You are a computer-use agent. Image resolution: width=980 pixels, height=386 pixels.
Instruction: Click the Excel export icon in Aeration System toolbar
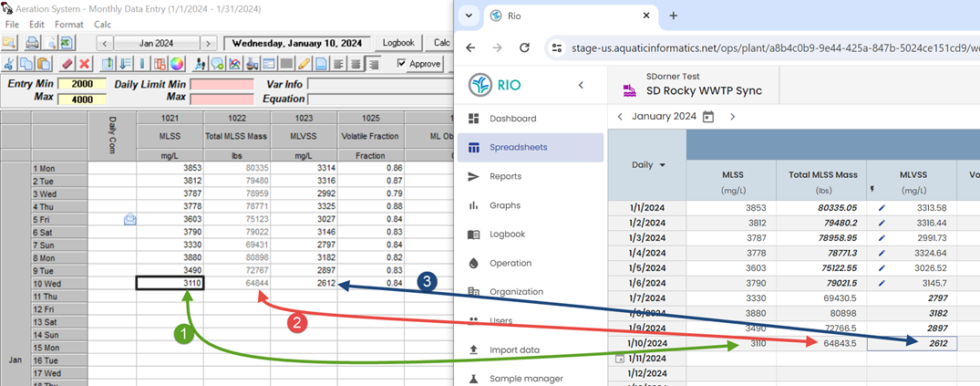(67, 43)
